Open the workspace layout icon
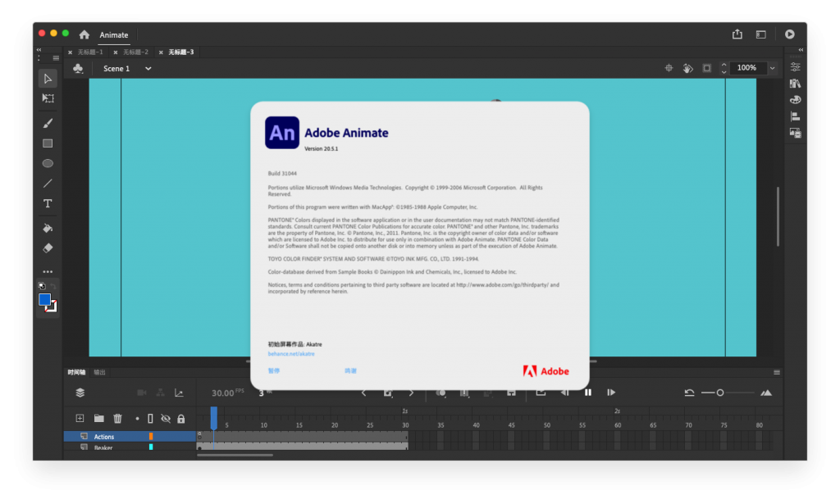840x504 pixels. click(x=760, y=34)
